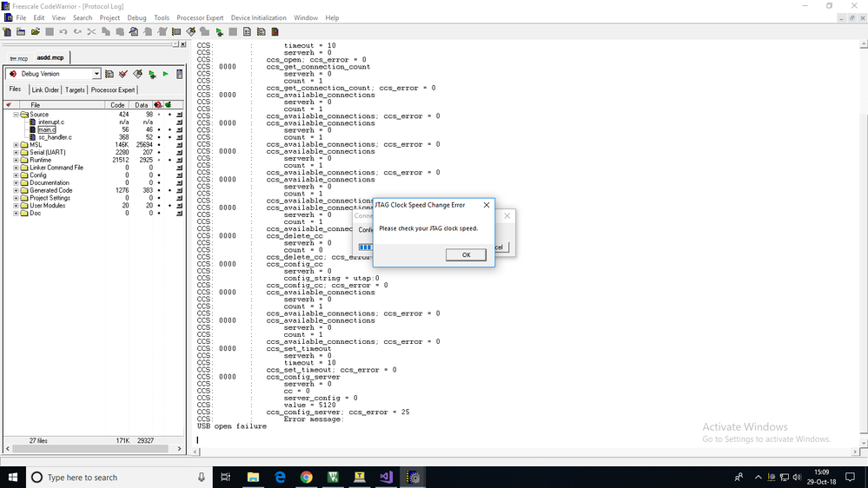
Task: Collapse the Source folder
Action: [16, 115]
